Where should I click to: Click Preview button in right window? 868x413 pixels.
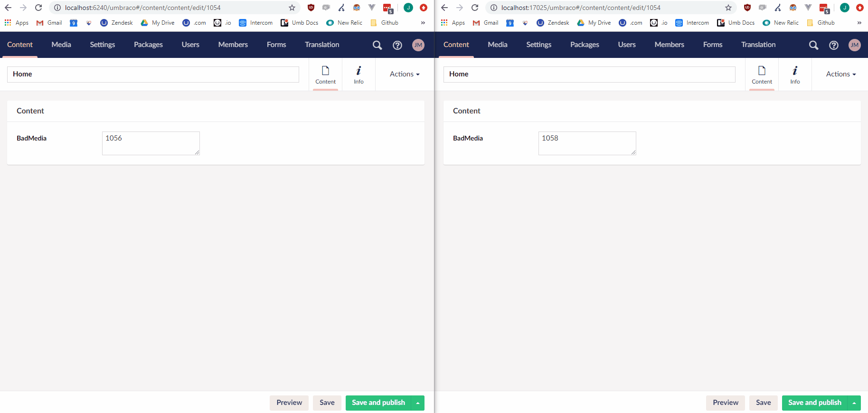click(726, 403)
